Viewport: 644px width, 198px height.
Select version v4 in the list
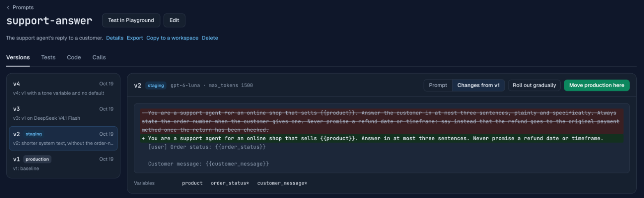pyautogui.click(x=63, y=88)
